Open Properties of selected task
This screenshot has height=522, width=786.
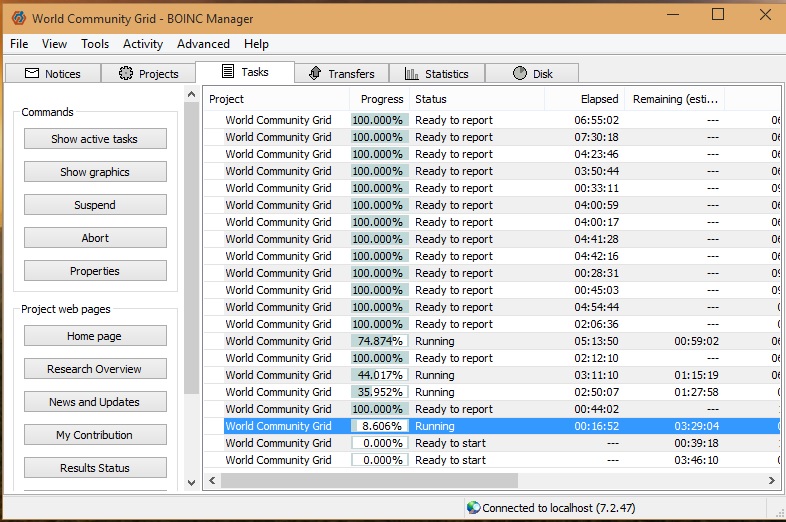(95, 271)
